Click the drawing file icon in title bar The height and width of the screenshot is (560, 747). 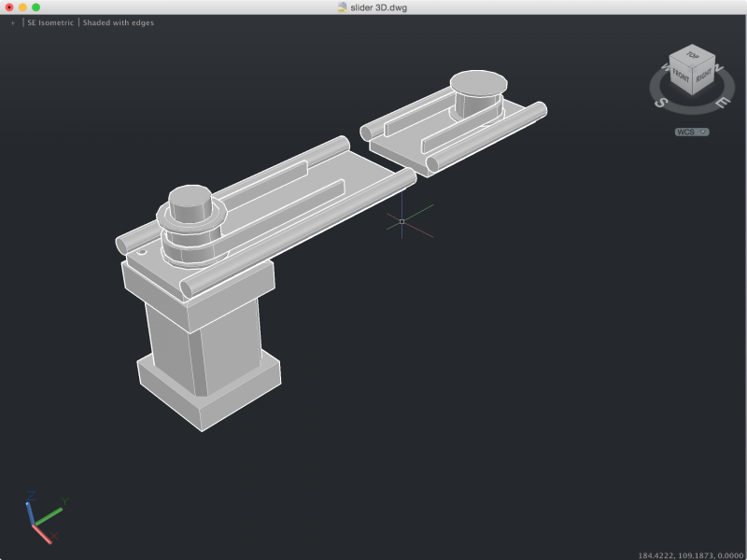[342, 7]
